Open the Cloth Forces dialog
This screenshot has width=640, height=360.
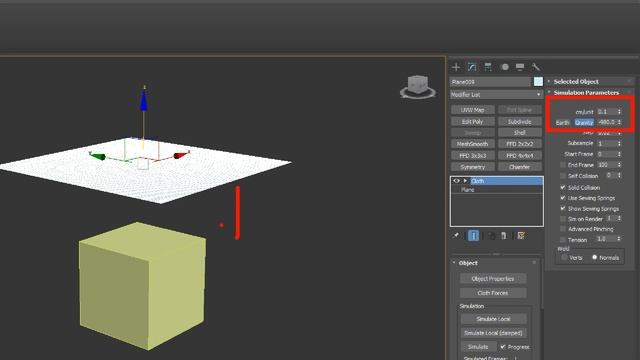point(493,293)
